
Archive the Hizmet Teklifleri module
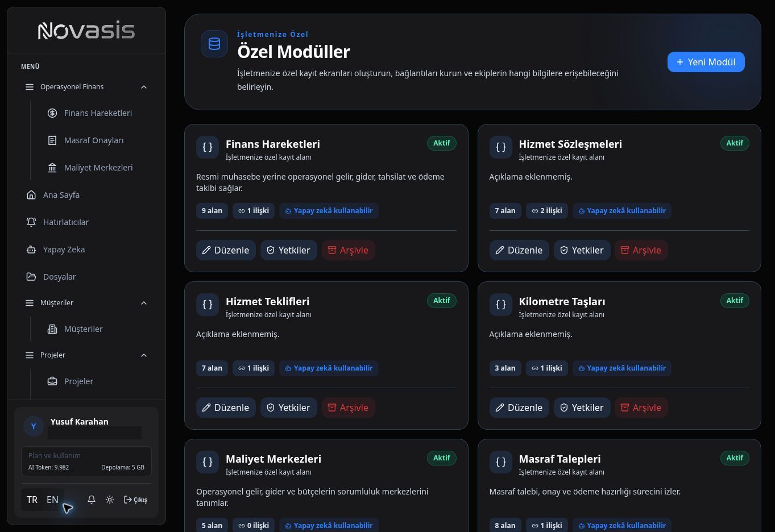[x=348, y=408]
